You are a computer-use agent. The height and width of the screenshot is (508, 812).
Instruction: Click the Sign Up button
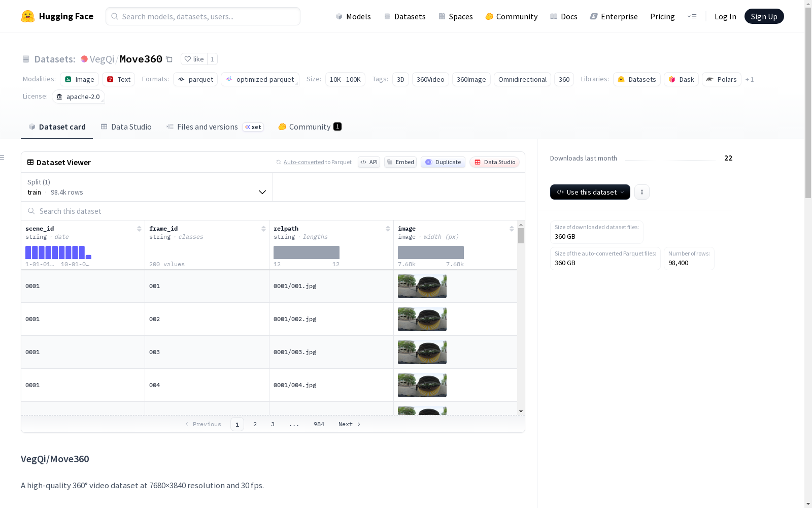(x=764, y=16)
